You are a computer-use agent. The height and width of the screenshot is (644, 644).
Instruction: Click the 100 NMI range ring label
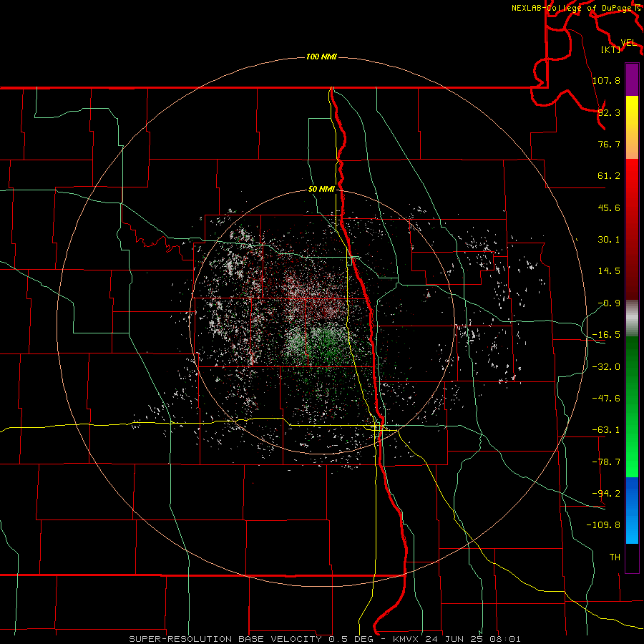(321, 57)
